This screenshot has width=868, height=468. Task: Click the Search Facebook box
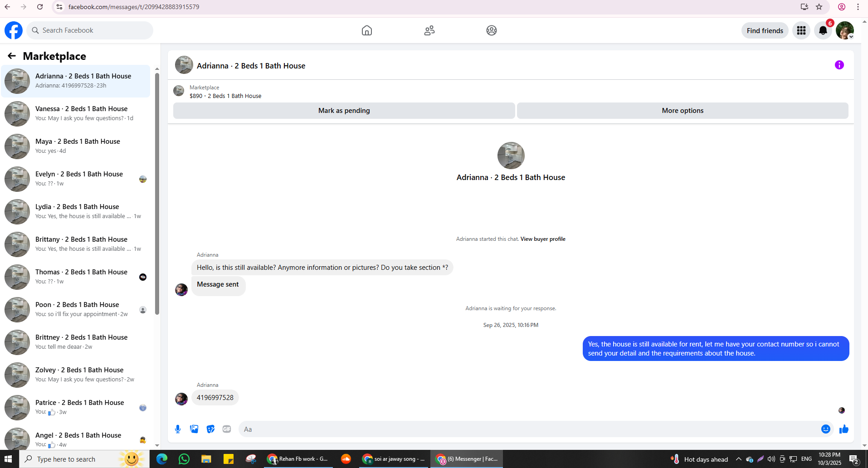tap(90, 30)
